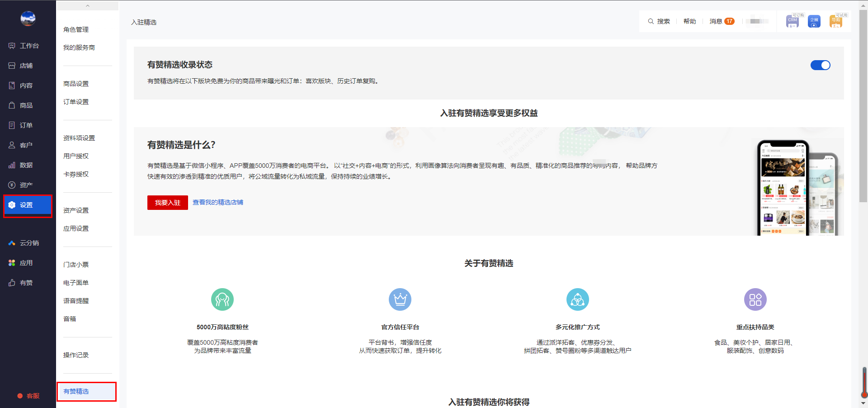Screen dimensions: 868x408
Task: Open 音箱 menu item
Action: coord(70,319)
